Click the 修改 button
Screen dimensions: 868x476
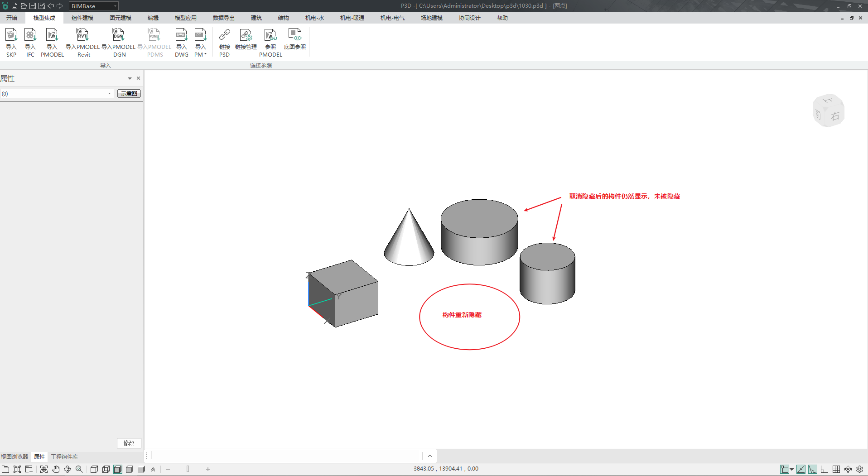point(129,443)
